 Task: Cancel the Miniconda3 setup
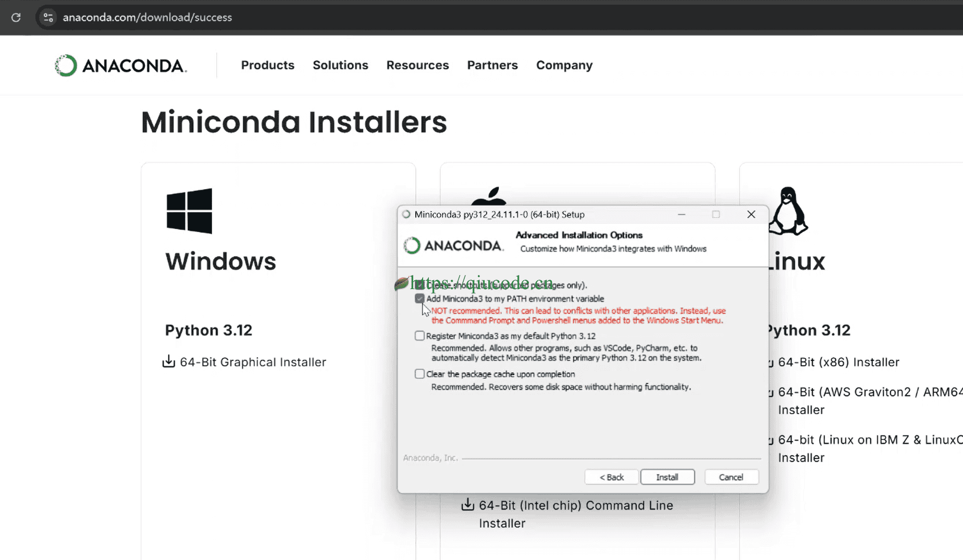click(x=731, y=477)
